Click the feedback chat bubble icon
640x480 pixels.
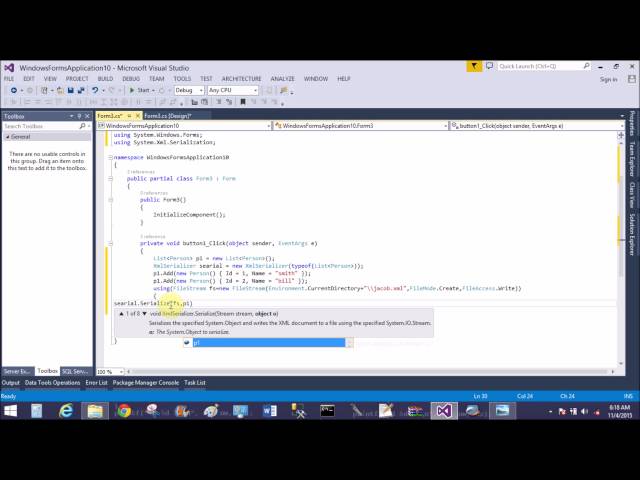coord(489,66)
